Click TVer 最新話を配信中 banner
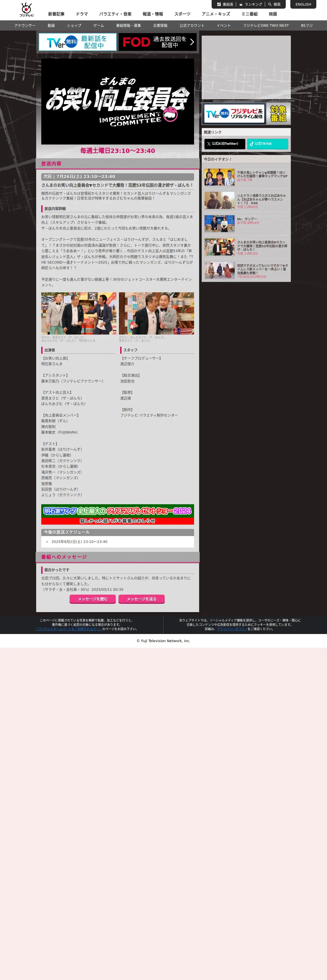The width and height of the screenshot is (327, 980). (x=78, y=42)
